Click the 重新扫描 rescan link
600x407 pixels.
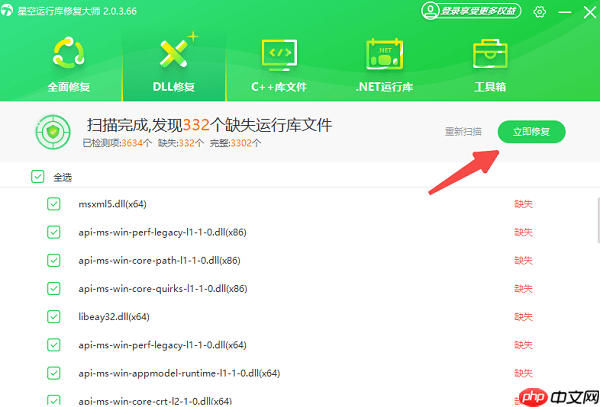(x=463, y=132)
